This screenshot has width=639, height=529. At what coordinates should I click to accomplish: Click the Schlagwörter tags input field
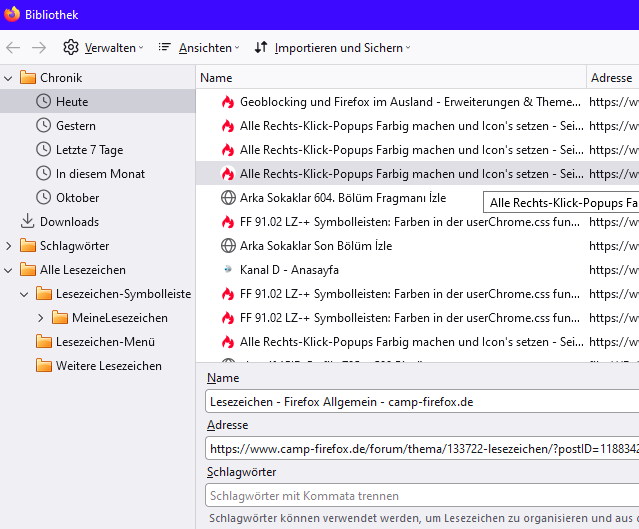pyautogui.click(x=420, y=495)
